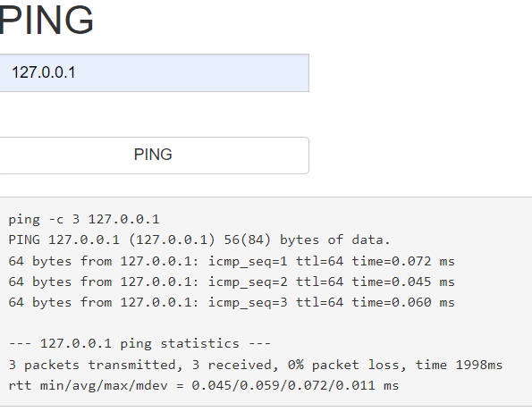Click the 'ping -c 3 127.0.0.1' command line
Screen dimensions: 532x412
click(84, 219)
